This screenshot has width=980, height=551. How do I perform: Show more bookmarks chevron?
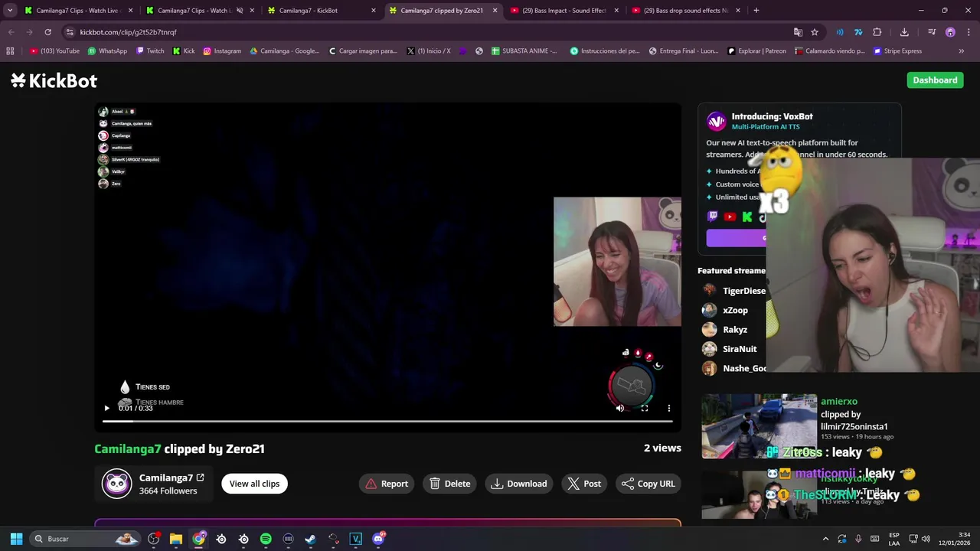tap(962, 51)
